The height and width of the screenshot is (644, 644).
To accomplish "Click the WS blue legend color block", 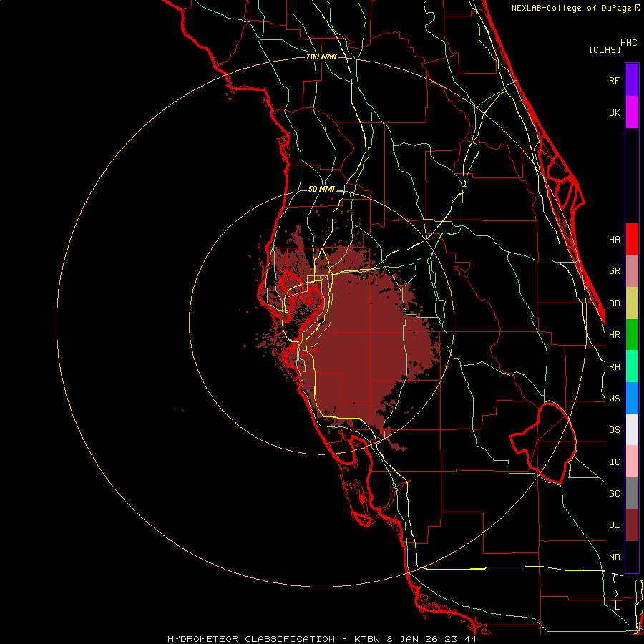I will coord(632,398).
